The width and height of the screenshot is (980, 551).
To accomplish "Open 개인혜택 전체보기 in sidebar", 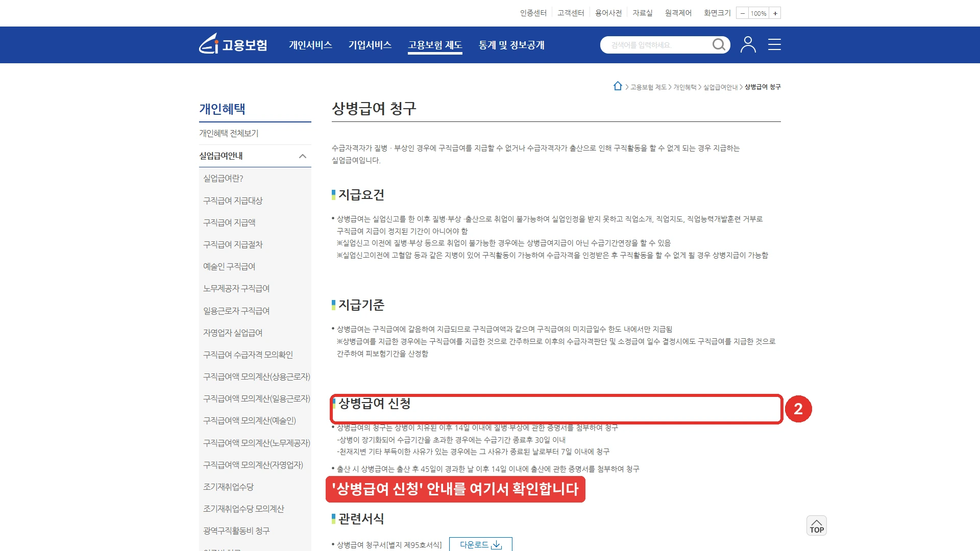I will point(229,133).
